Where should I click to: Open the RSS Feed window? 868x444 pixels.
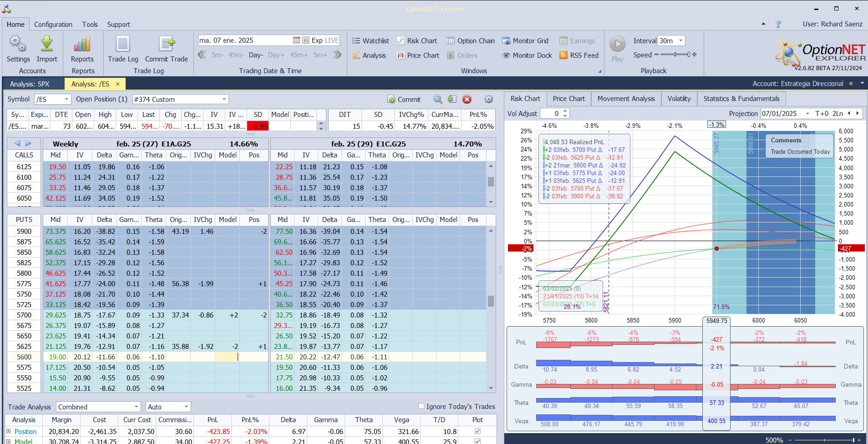tap(579, 55)
